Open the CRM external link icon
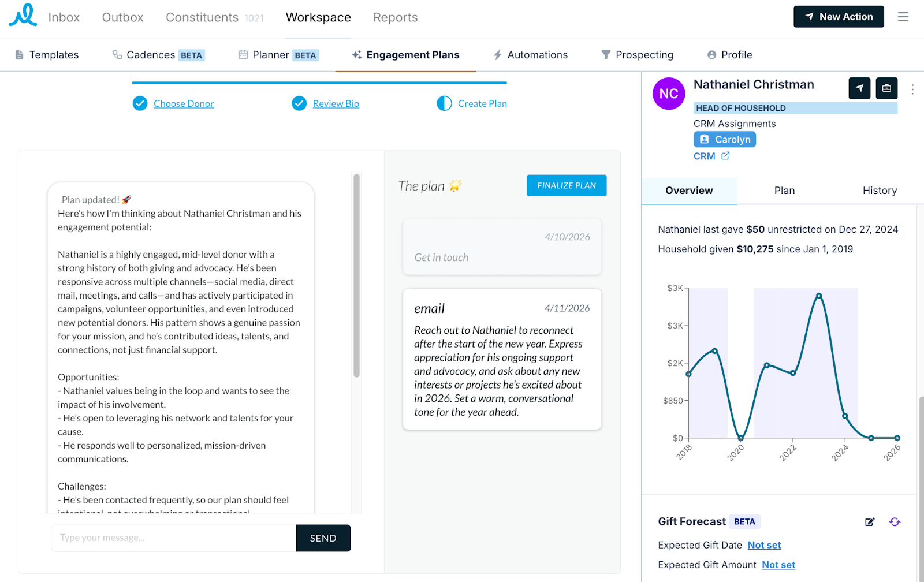 tap(725, 156)
